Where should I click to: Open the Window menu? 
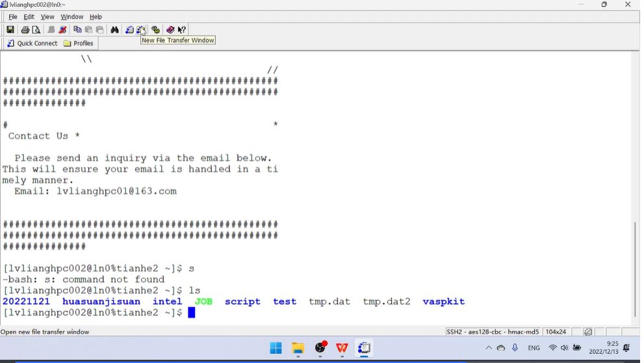point(71,17)
